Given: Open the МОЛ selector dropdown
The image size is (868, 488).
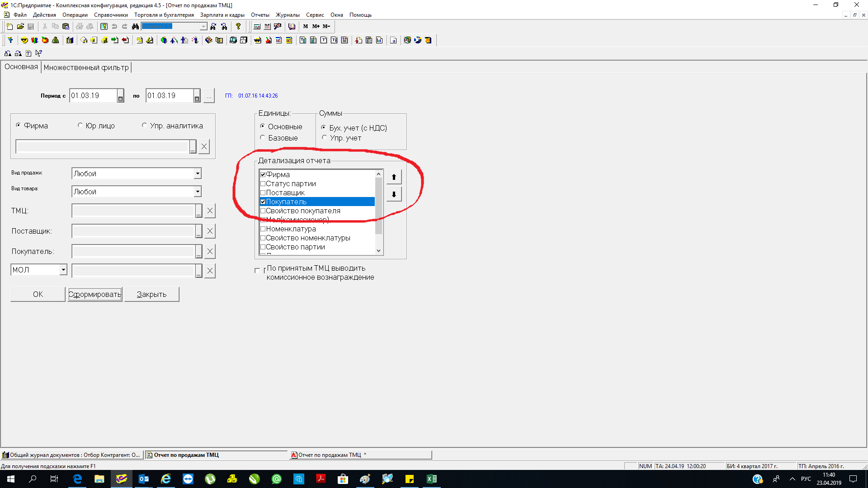Looking at the screenshot, I should 63,270.
